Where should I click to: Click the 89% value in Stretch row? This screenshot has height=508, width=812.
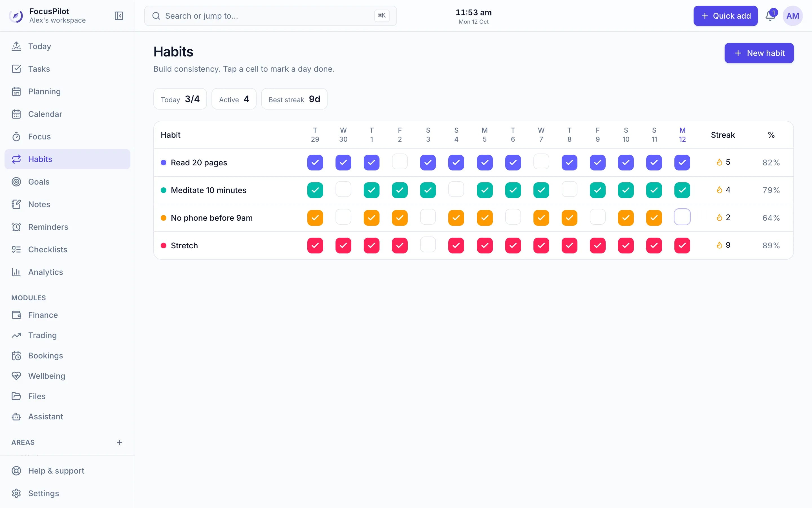click(771, 246)
